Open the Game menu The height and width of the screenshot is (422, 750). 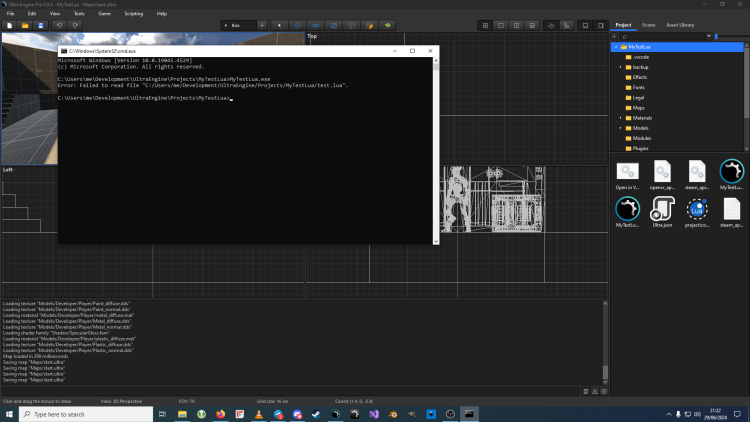104,14
